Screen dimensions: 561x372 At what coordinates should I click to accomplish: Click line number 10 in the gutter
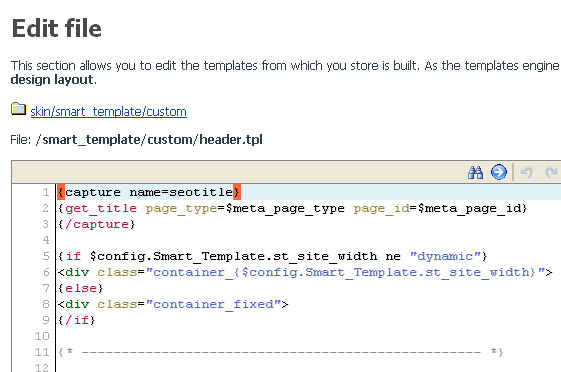point(42,336)
